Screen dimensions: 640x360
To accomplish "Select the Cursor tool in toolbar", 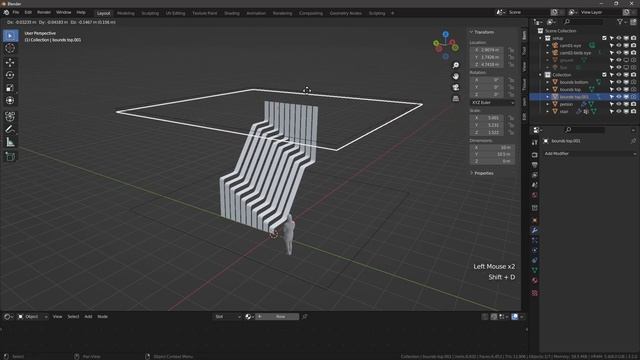I will 10,49.
